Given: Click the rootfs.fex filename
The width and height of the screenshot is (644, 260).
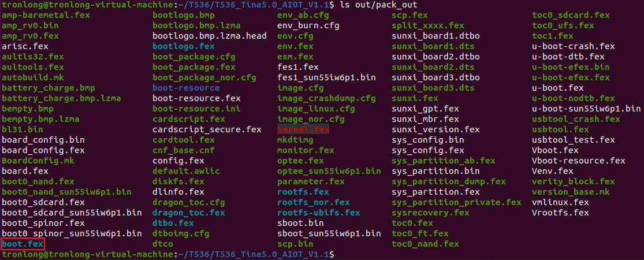Looking at the screenshot, I should (x=304, y=192).
